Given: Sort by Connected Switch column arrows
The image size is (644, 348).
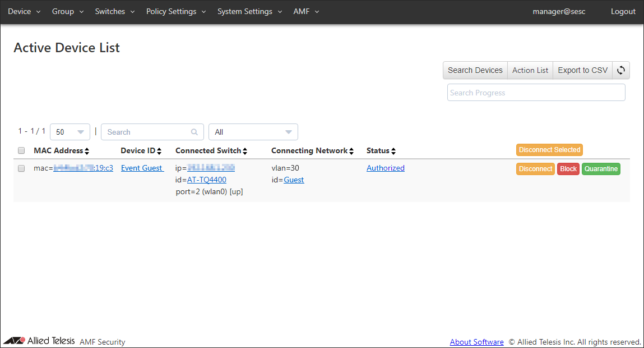Looking at the screenshot, I should [245, 151].
